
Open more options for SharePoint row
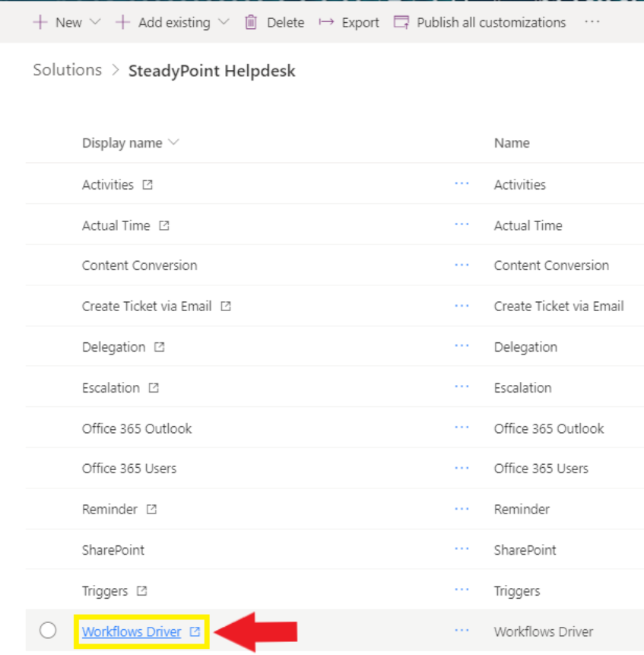click(462, 549)
